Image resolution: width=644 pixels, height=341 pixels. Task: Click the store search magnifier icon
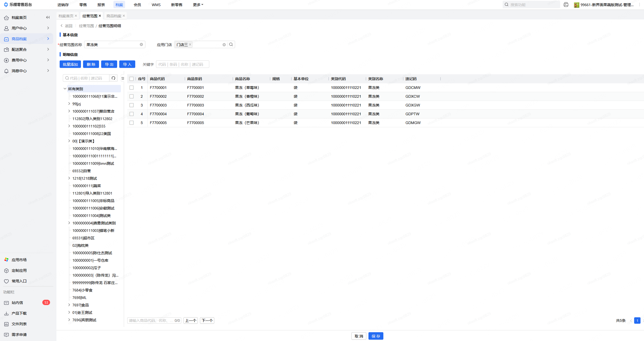pos(231,44)
